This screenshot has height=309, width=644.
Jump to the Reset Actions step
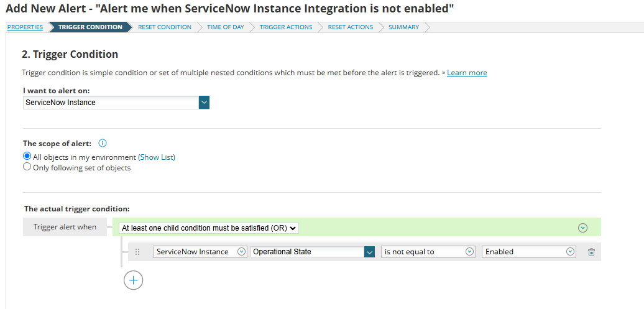(x=351, y=27)
